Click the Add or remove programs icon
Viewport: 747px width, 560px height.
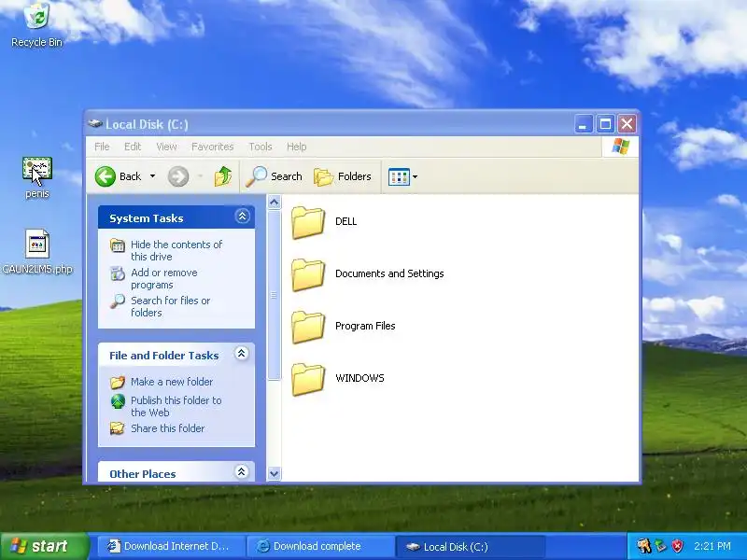pyautogui.click(x=118, y=273)
